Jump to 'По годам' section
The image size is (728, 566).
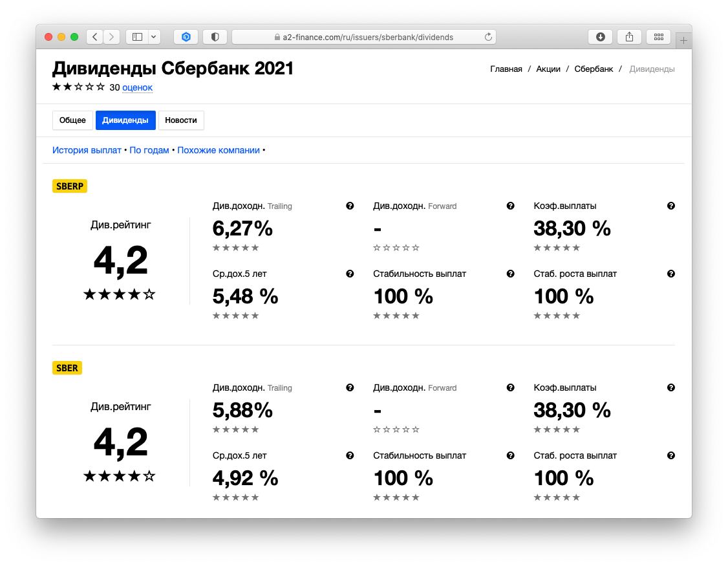(x=149, y=150)
